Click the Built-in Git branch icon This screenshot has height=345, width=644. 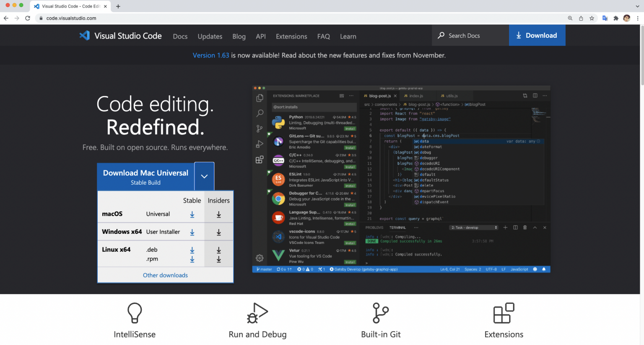click(380, 313)
